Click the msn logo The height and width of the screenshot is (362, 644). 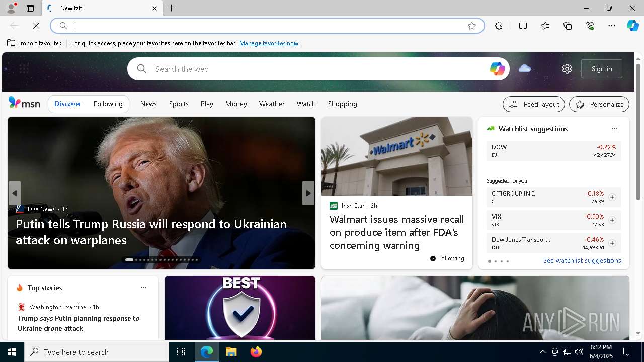24,103
